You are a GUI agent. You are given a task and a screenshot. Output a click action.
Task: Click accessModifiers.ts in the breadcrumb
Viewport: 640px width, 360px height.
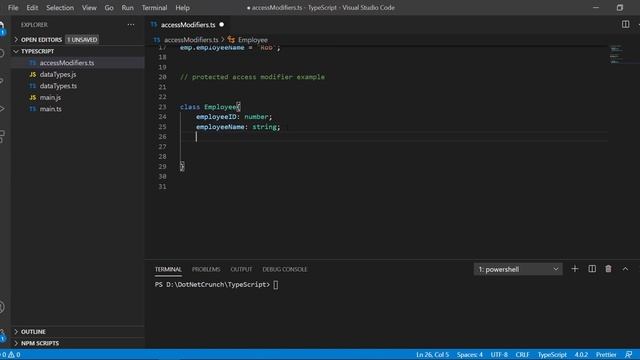[x=191, y=40]
